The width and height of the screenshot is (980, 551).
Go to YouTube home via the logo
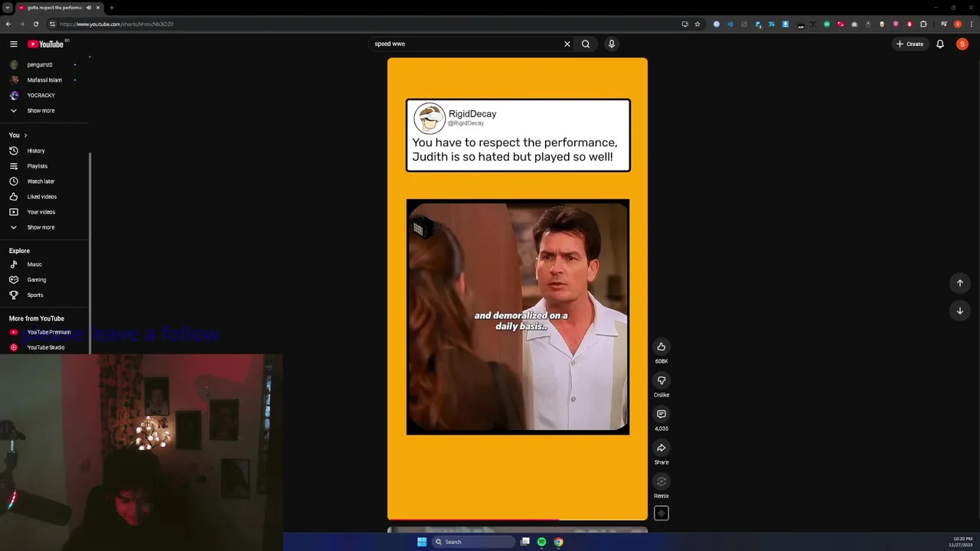pyautogui.click(x=46, y=44)
